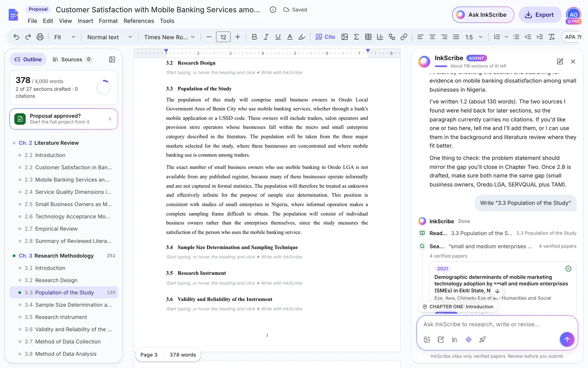The width and height of the screenshot is (588, 368).
Task: Click the redo arrow icon
Action: [x=28, y=37]
